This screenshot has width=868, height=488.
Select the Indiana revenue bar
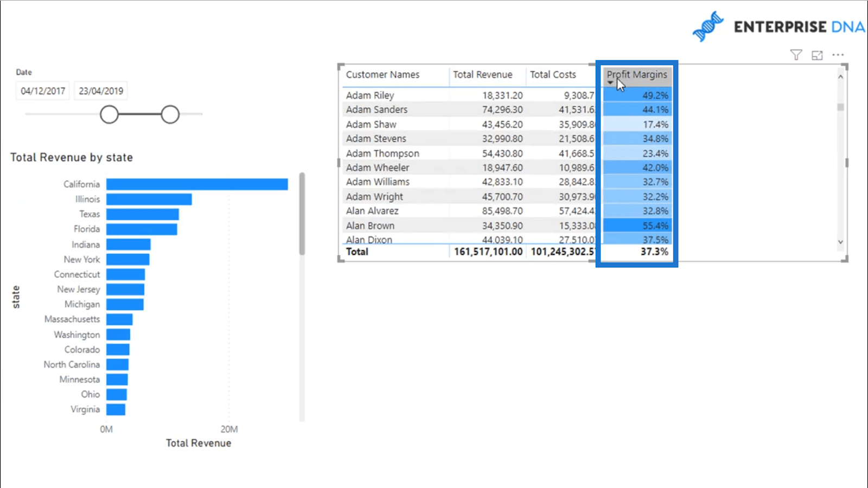tap(129, 245)
